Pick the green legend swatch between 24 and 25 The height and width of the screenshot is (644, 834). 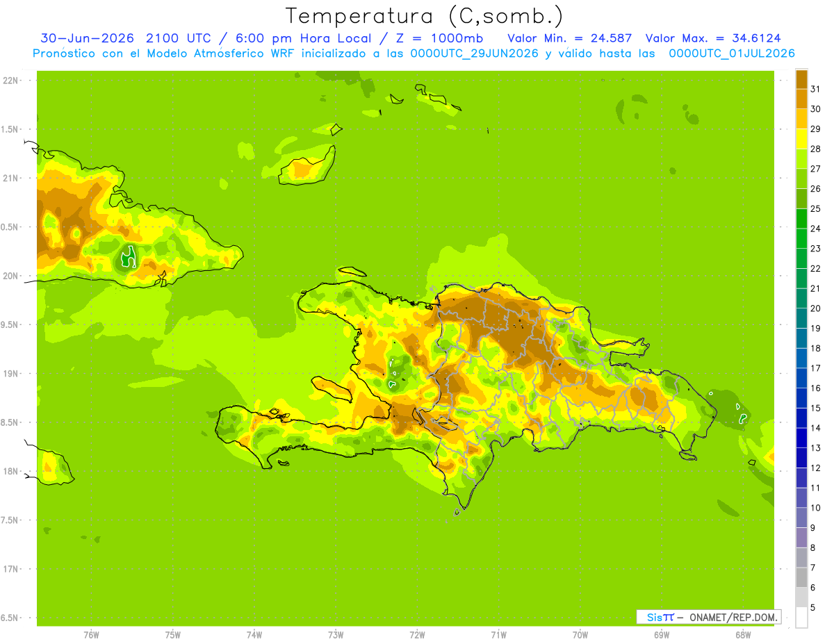pyautogui.click(x=801, y=218)
